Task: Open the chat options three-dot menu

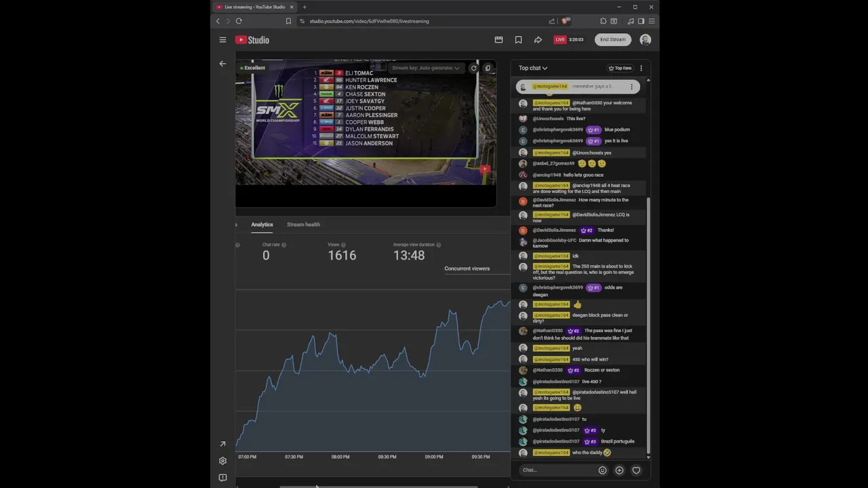Action: [641, 68]
